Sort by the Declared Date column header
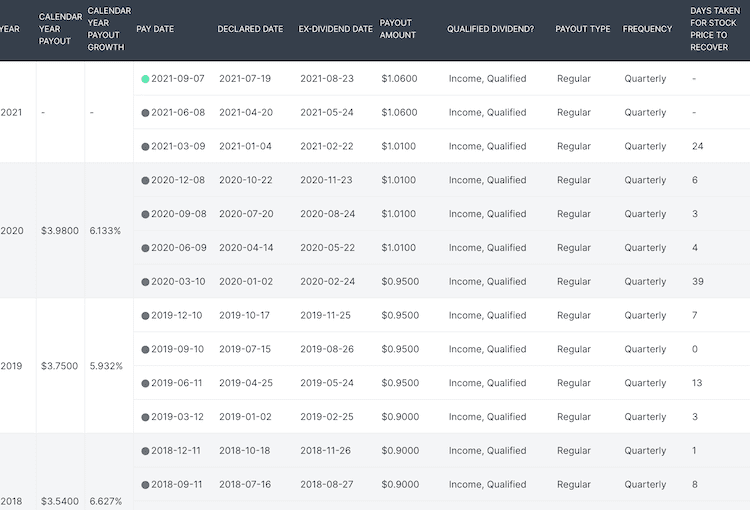Image resolution: width=750 pixels, height=510 pixels. pyautogui.click(x=250, y=29)
